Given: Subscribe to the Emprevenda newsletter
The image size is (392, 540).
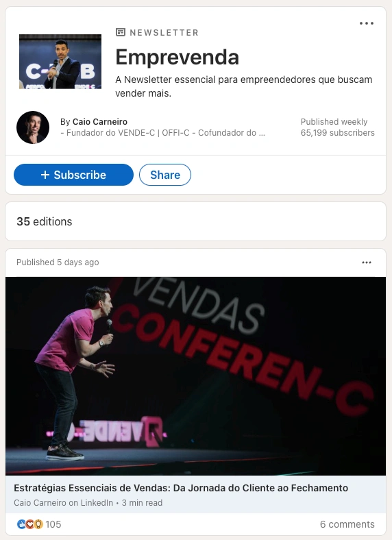Looking at the screenshot, I should [73, 175].
